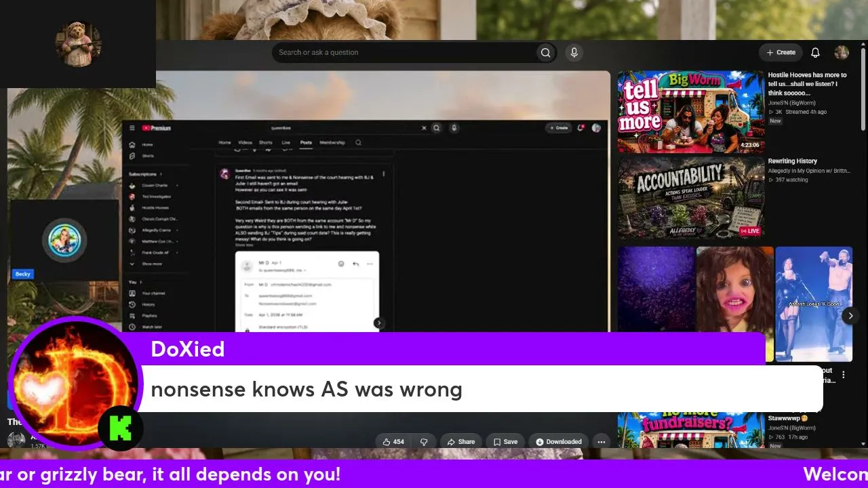Share the current video
Screen dimensions: 868x488
[x=460, y=442]
